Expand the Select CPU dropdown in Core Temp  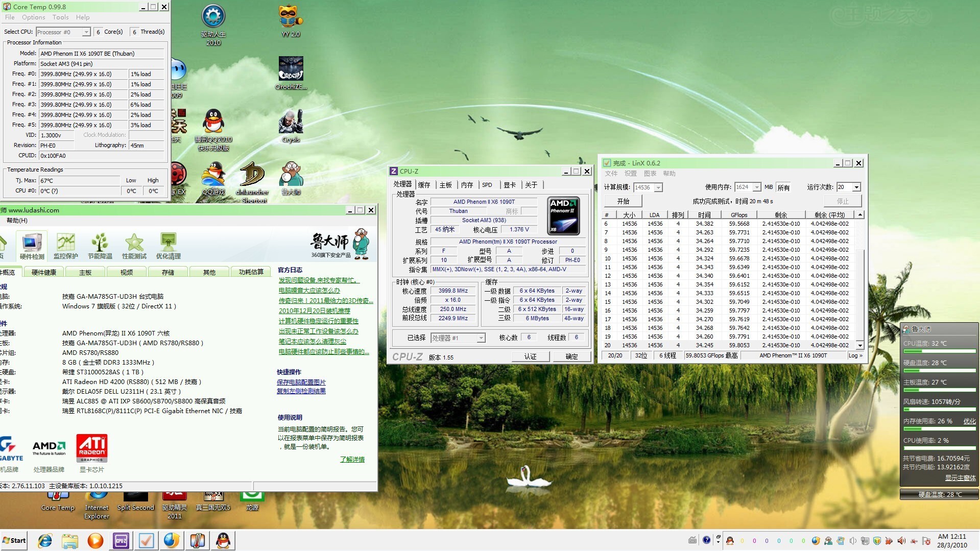point(86,32)
